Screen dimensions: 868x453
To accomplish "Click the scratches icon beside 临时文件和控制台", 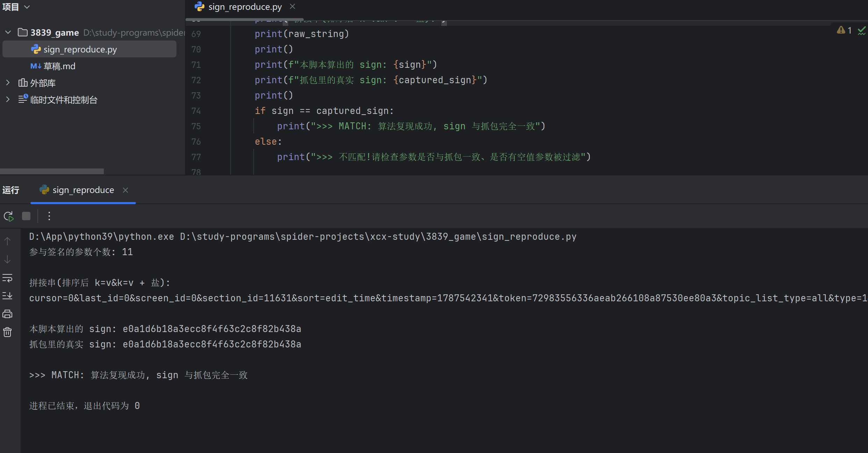I will (23, 99).
